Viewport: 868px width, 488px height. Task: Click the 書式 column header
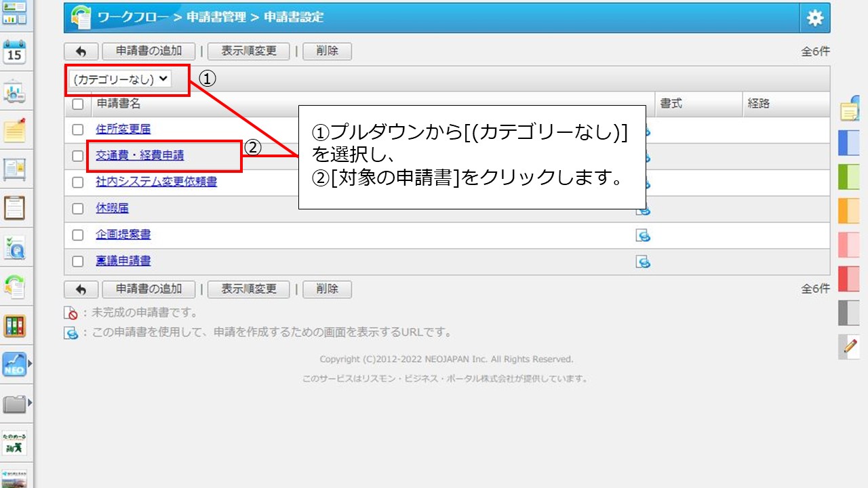671,104
